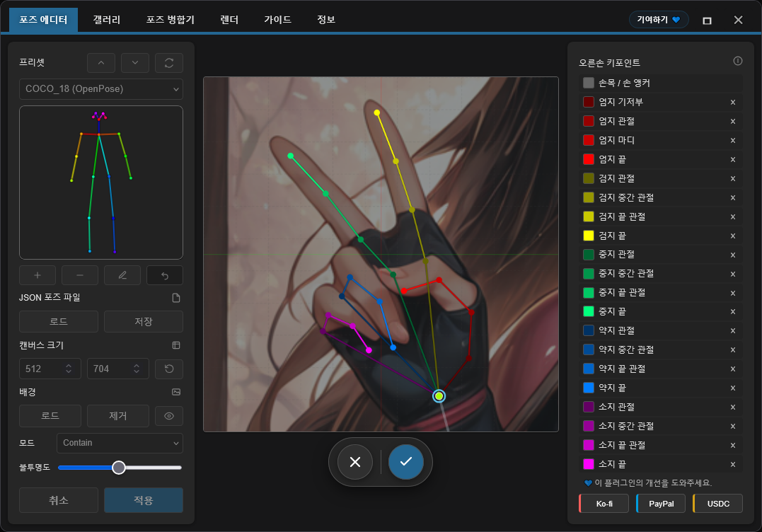Open the 가이드 tab
Screen dimensions: 762x532
click(x=277, y=20)
